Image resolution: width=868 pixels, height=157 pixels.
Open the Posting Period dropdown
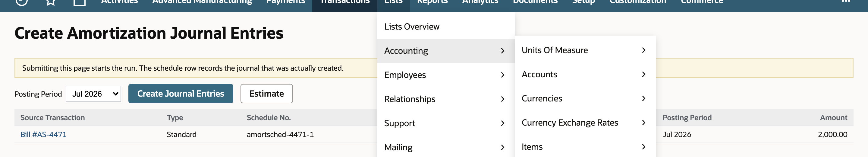(x=93, y=94)
